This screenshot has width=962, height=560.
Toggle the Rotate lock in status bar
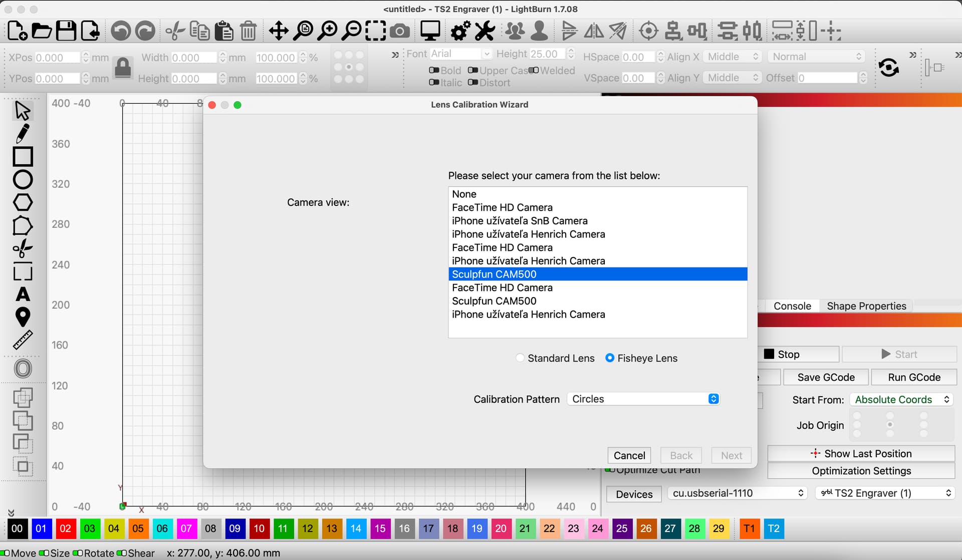[x=78, y=553]
